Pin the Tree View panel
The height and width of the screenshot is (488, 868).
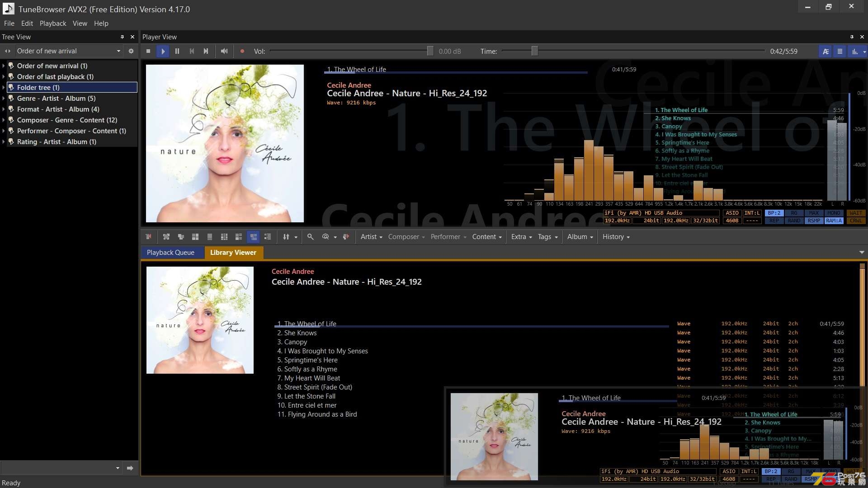point(122,37)
